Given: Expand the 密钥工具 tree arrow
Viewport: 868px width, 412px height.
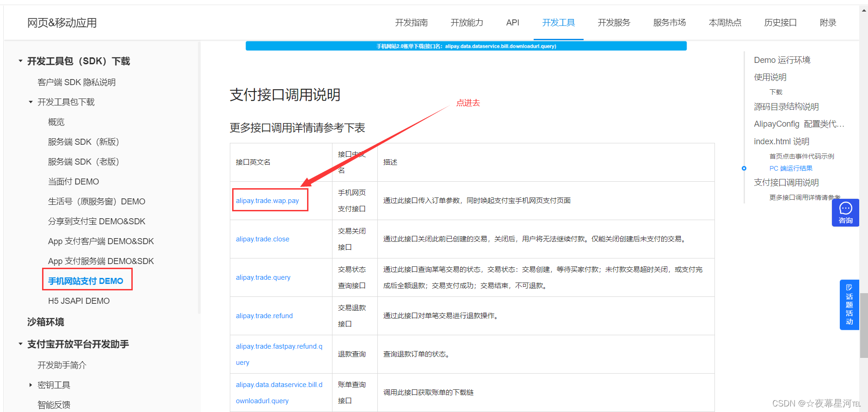Looking at the screenshot, I should click(31, 385).
